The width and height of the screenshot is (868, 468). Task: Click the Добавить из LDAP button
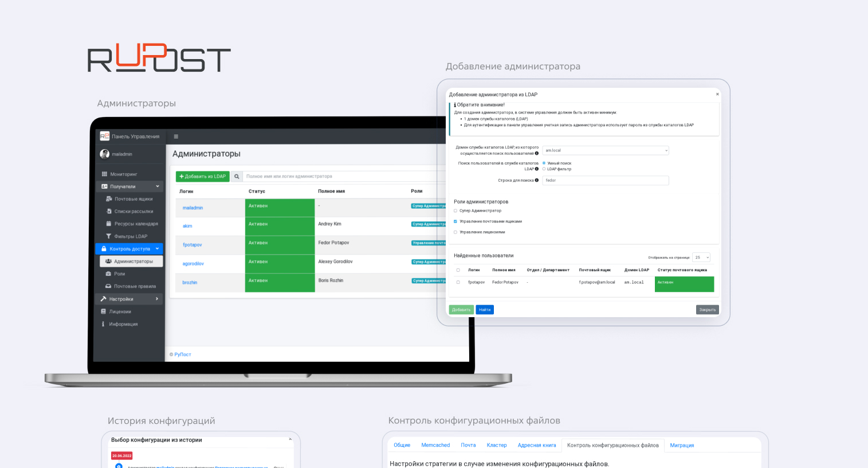point(203,177)
